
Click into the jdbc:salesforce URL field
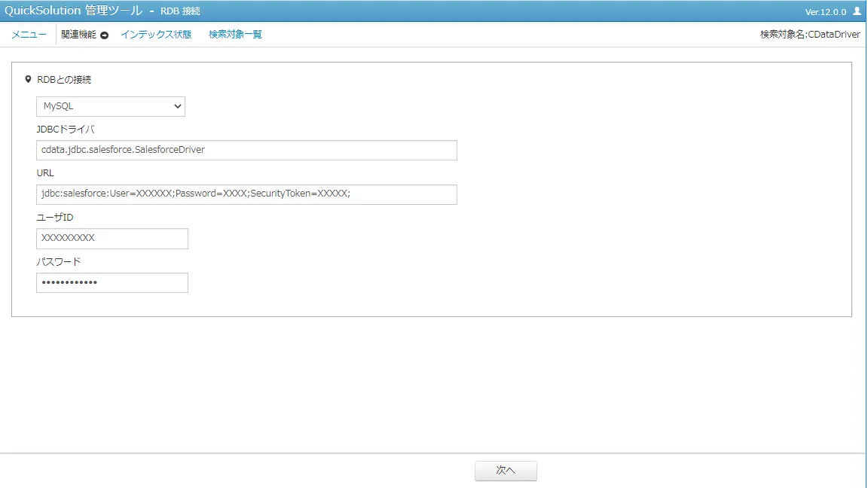click(246, 194)
